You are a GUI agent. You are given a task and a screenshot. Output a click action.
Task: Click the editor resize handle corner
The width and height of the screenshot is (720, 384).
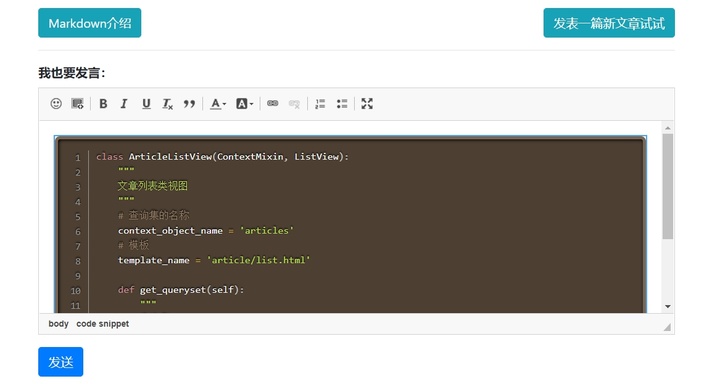point(667,327)
